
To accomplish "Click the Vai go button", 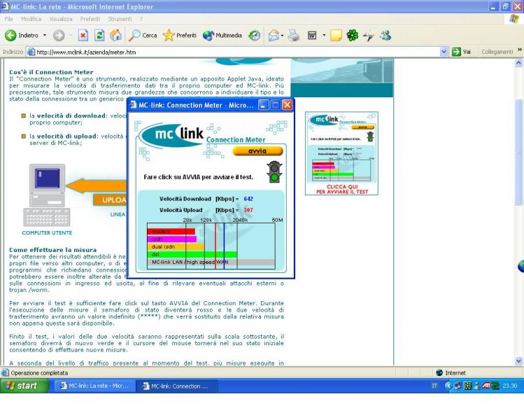I will click(462, 52).
